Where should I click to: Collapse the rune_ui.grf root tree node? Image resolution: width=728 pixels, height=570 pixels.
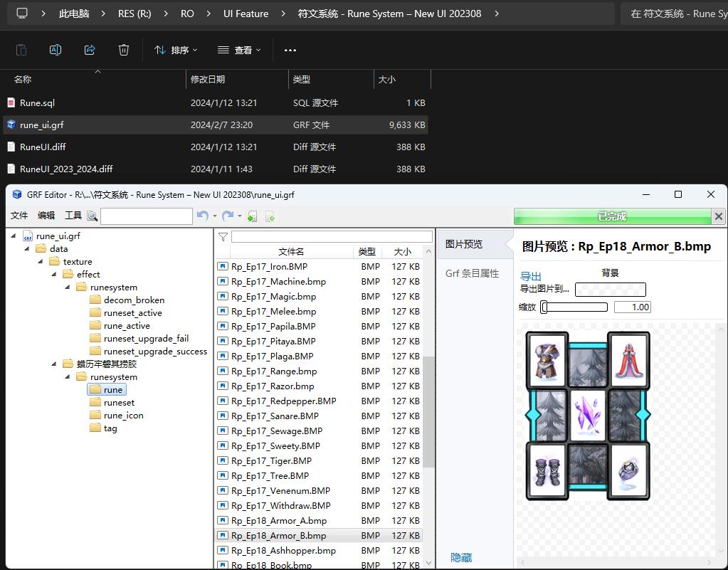tap(14, 236)
